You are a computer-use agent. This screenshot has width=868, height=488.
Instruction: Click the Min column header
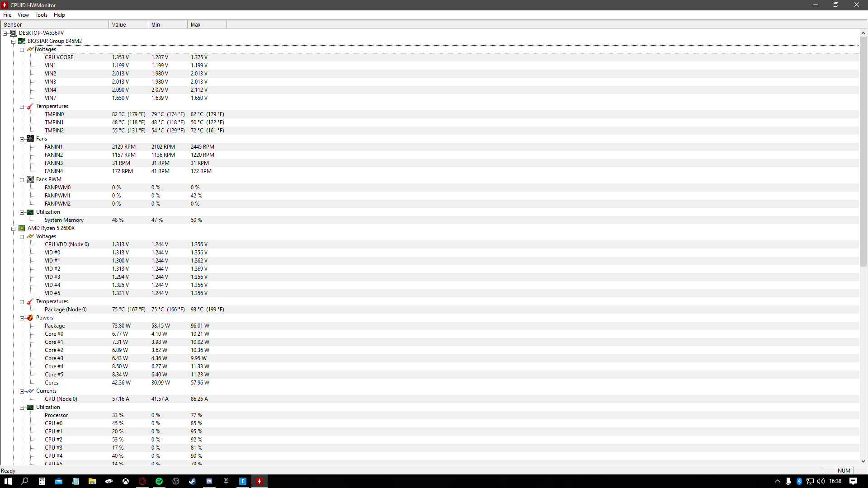(168, 24)
